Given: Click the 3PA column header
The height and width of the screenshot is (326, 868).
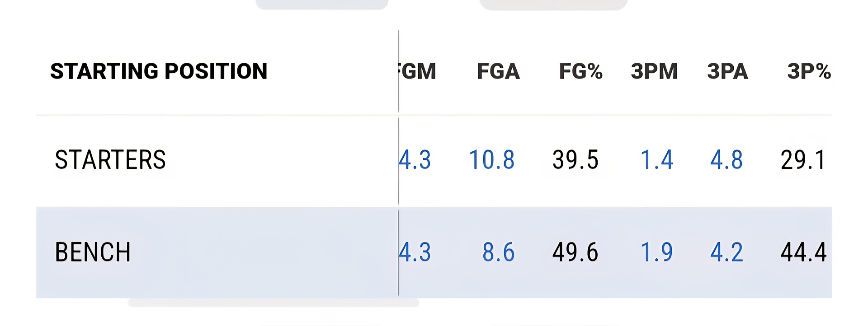Looking at the screenshot, I should [727, 71].
